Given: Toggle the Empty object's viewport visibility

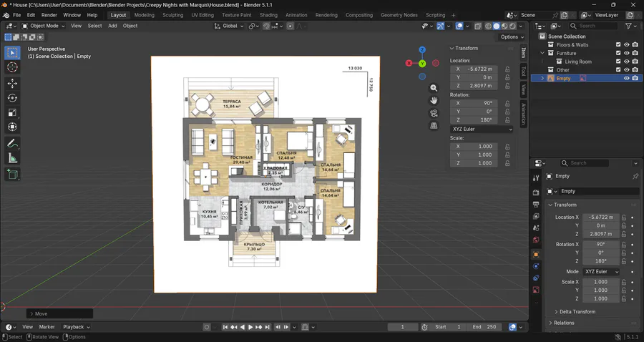Looking at the screenshot, I should (x=627, y=79).
